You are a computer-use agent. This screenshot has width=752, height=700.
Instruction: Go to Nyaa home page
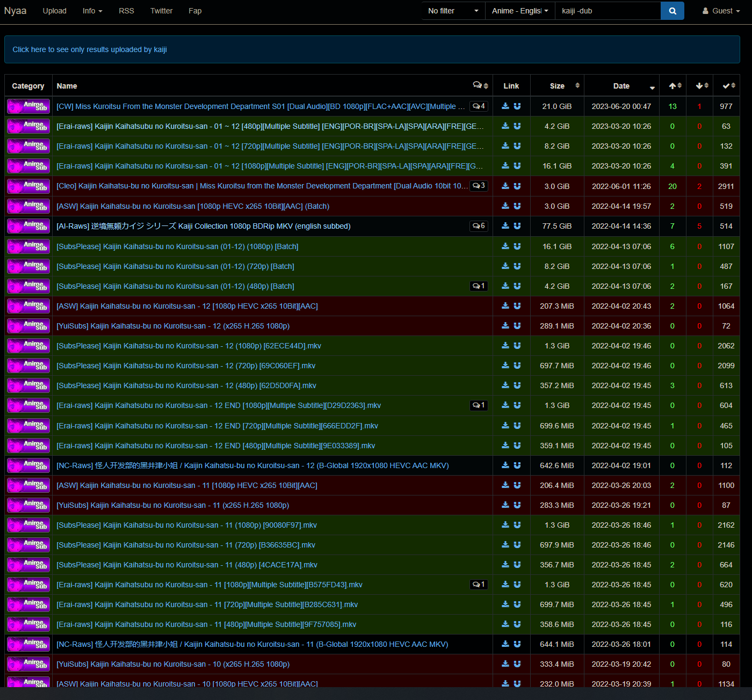(15, 11)
